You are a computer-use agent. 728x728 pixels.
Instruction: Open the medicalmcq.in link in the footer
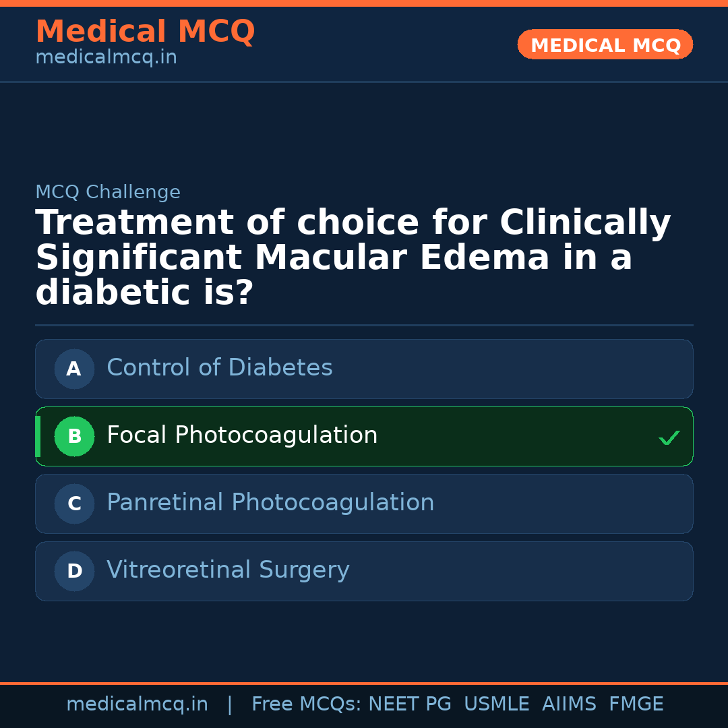pyautogui.click(x=137, y=704)
